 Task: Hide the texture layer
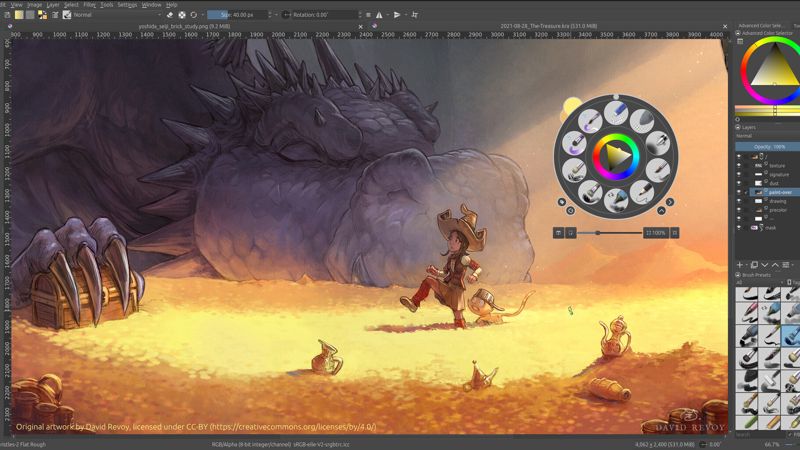(x=739, y=166)
